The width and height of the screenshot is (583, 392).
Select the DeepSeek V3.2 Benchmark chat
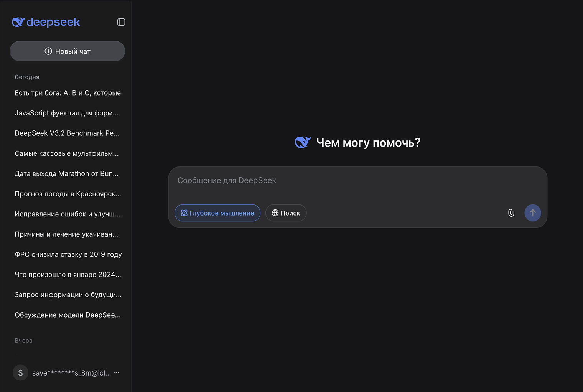(x=67, y=133)
